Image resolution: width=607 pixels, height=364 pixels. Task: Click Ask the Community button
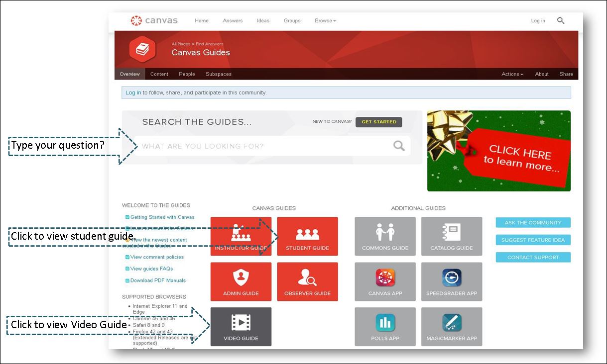[533, 223]
